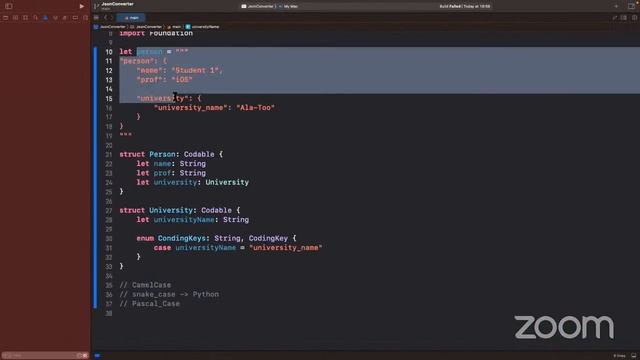Open the Test navigator
This screenshot has width=640, height=360.
point(56,18)
